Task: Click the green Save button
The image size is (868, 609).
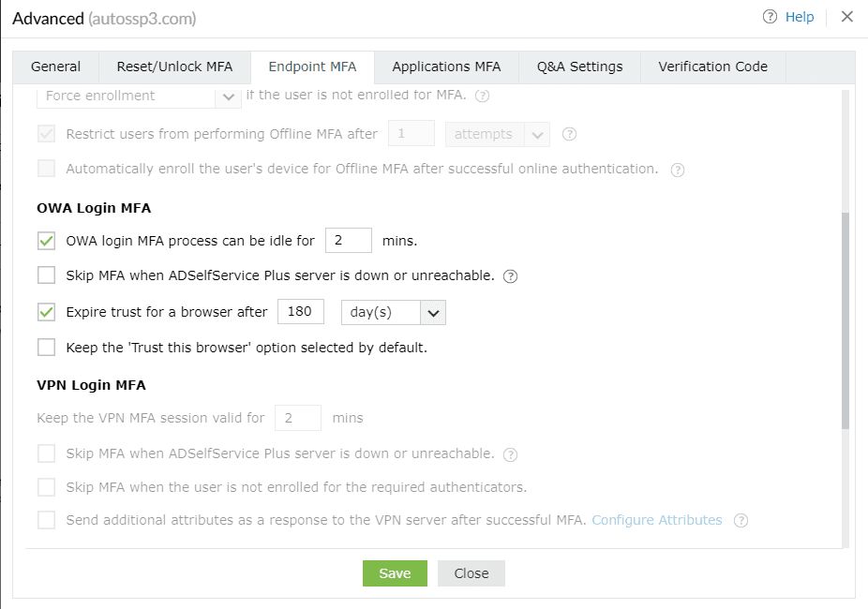Action: click(395, 573)
